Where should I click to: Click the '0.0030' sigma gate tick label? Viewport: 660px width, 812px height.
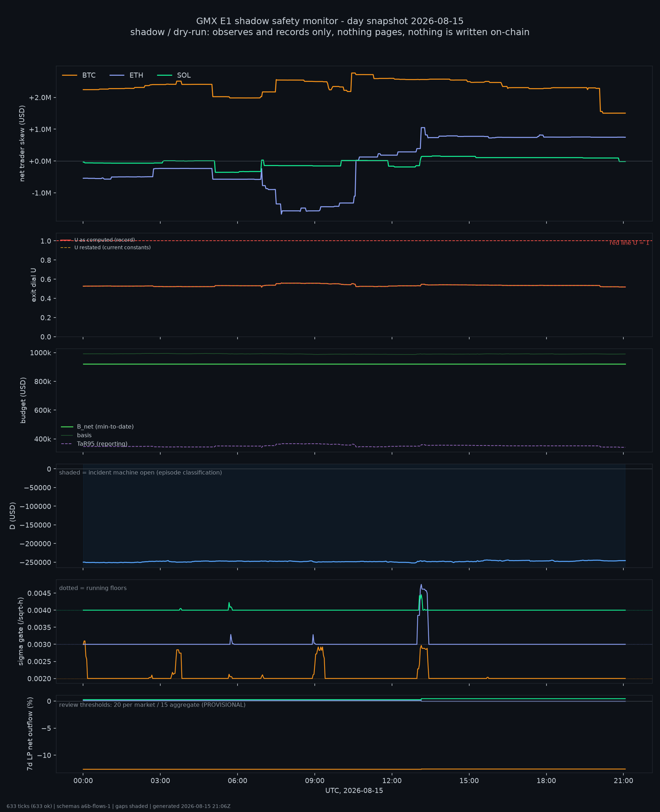click(x=39, y=645)
